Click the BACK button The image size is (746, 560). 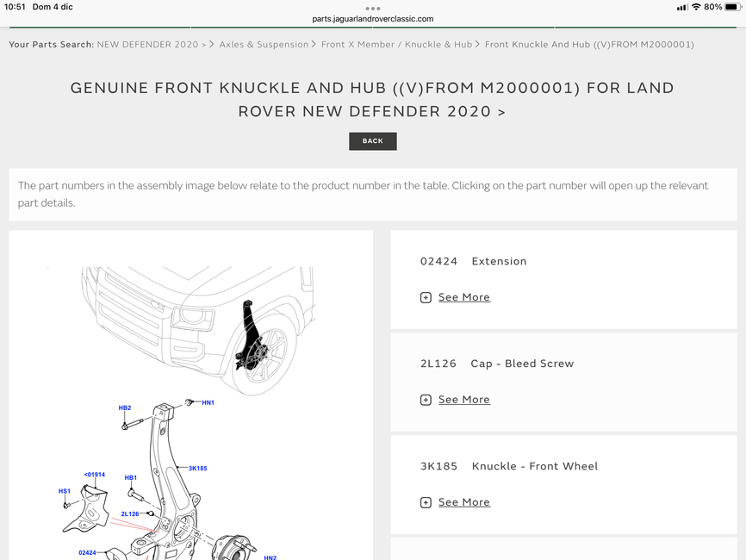click(x=372, y=141)
